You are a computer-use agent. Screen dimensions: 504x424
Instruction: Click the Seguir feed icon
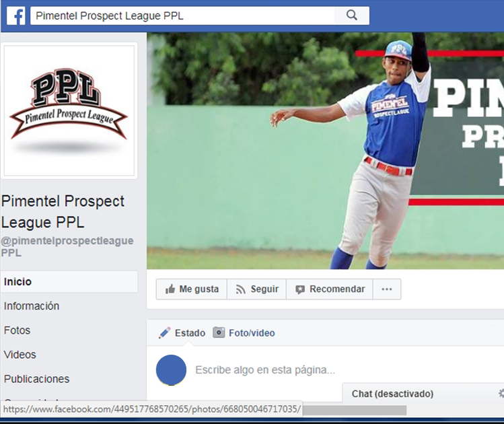tap(240, 289)
